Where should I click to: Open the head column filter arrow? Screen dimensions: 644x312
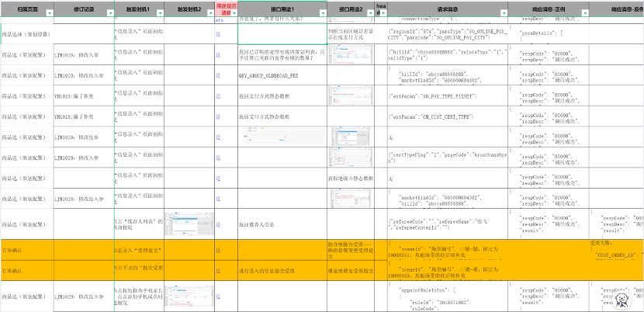coord(383,13)
